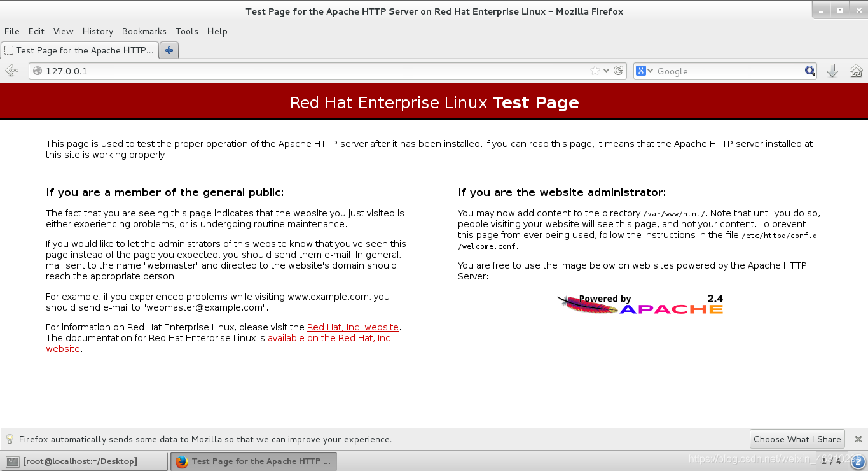Screen dimensions: 868x471
Task: Open the File menu
Action: pos(12,31)
